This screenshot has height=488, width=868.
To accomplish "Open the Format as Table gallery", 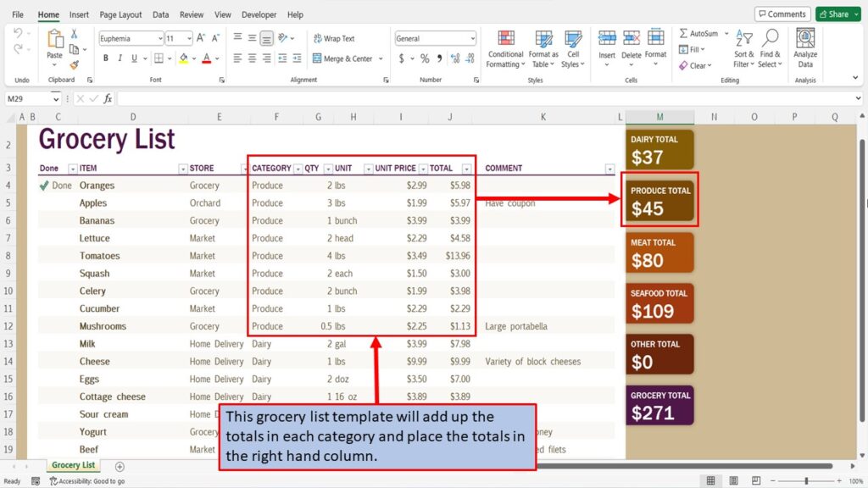I will coord(543,49).
